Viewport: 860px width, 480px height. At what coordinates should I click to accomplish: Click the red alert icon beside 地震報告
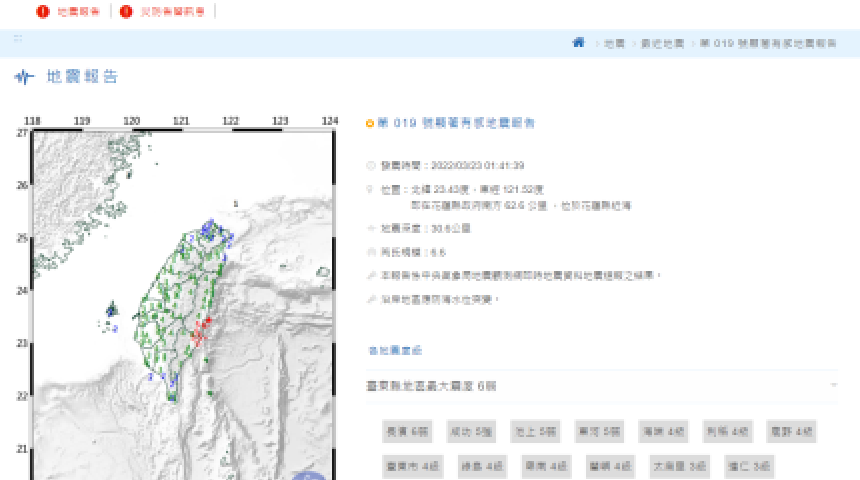(43, 12)
